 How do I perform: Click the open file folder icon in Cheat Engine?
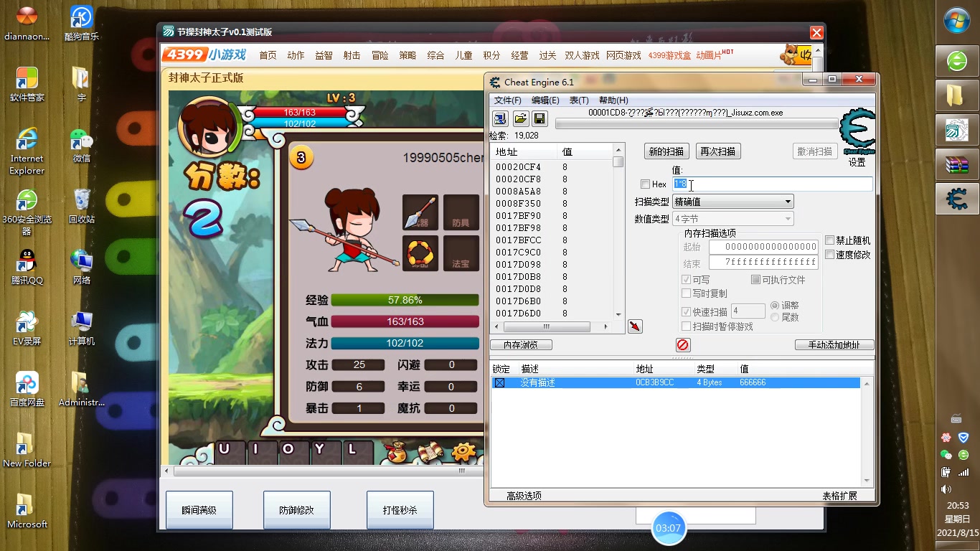click(x=521, y=118)
